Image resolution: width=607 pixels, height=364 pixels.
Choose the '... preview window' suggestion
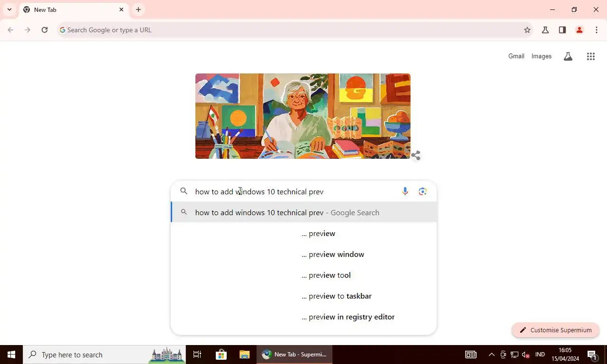pos(303,254)
